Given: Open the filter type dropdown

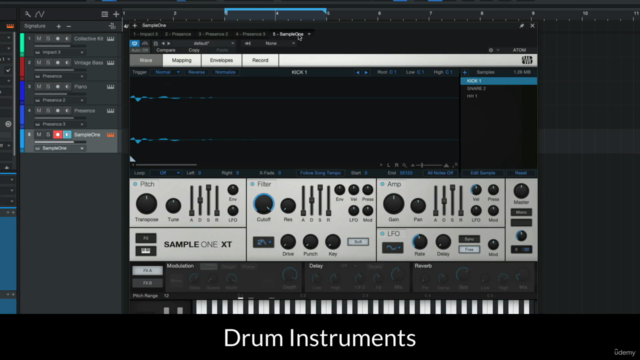Looking at the screenshot, I should click(x=263, y=242).
